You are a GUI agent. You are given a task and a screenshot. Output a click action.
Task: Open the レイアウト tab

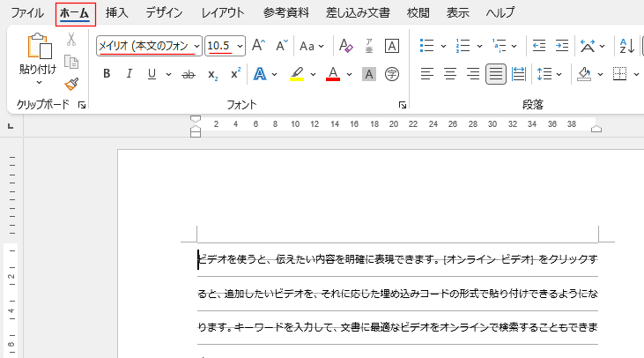223,12
